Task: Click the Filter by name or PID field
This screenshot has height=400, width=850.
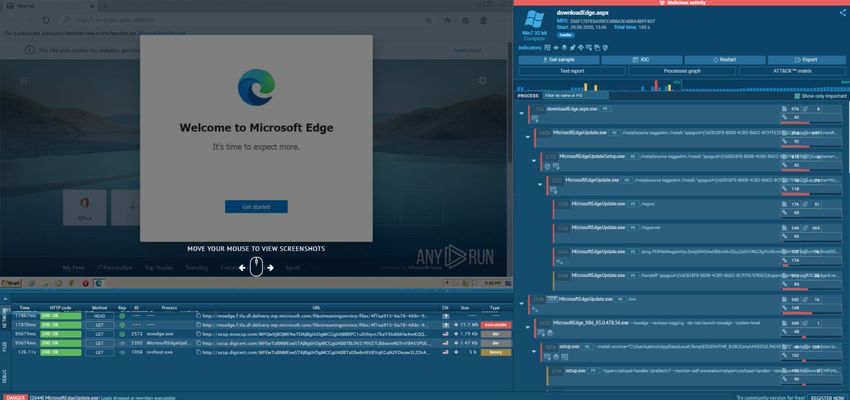Action: (x=574, y=95)
